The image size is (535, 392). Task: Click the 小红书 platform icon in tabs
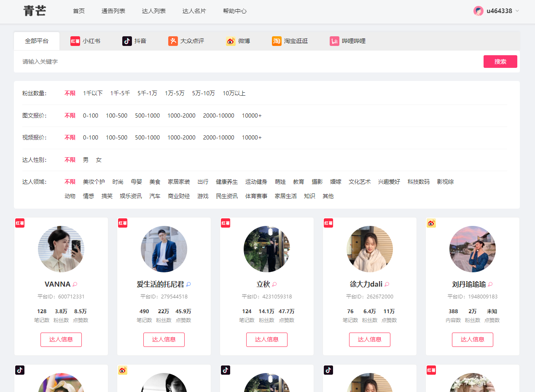75,41
